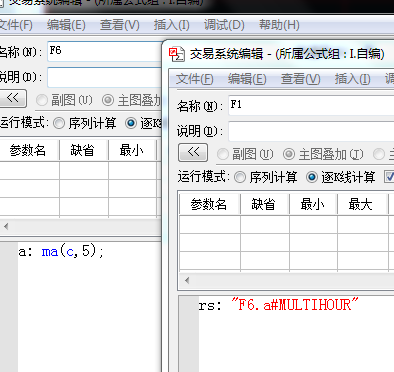Image resolution: width=394 pixels, height=372 pixels.
Task: Open 调试(D) menu in the F6 window
Action: pyautogui.click(x=224, y=25)
